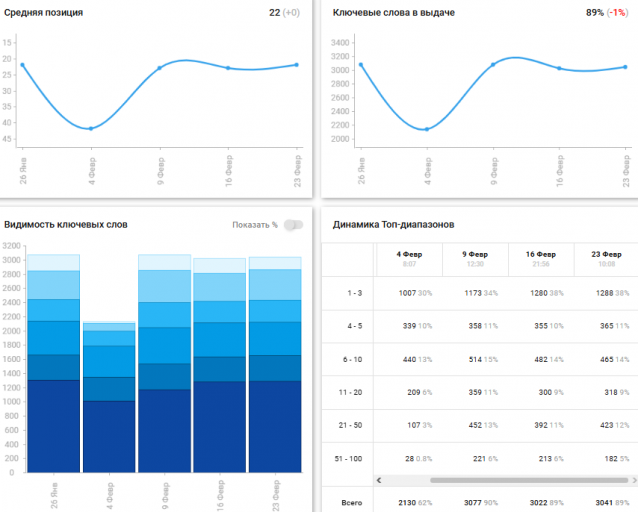Click the cell value 339 10%

[x=417, y=326]
